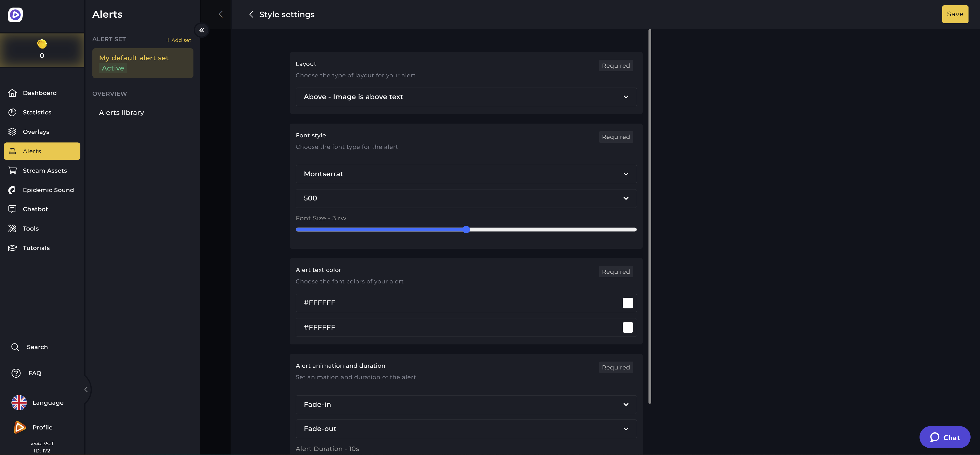Click the Overlays navigation icon
Image resolution: width=980 pixels, height=455 pixels.
pyautogui.click(x=11, y=132)
